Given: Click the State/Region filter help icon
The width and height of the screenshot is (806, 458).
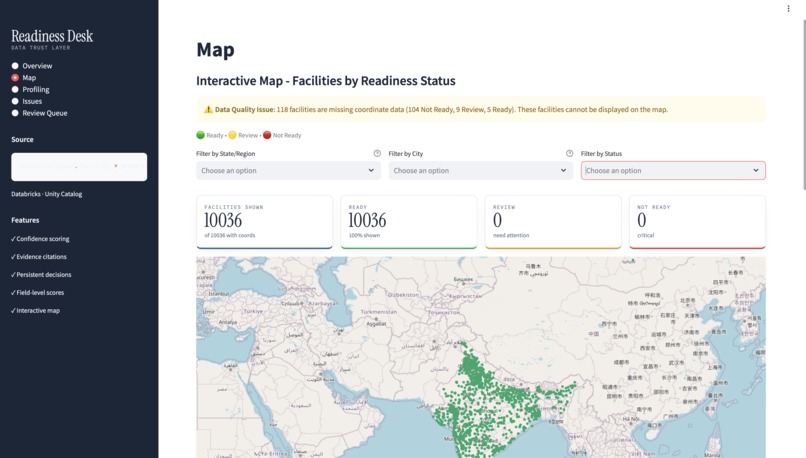Looking at the screenshot, I should coord(377,153).
